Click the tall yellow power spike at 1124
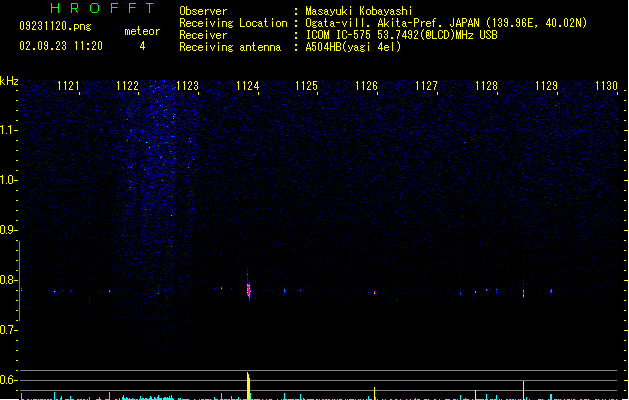Screen dimensions: 629x400 pyautogui.click(x=248, y=386)
